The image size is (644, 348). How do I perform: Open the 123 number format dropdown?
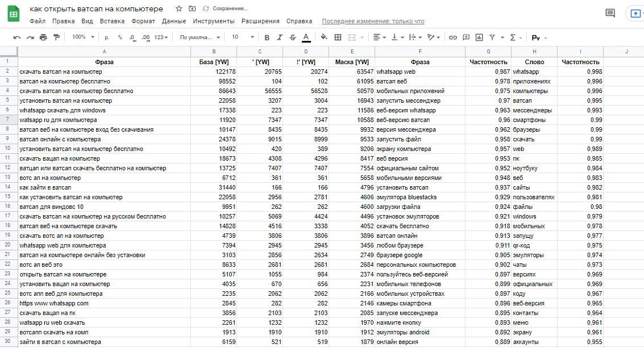click(x=161, y=37)
